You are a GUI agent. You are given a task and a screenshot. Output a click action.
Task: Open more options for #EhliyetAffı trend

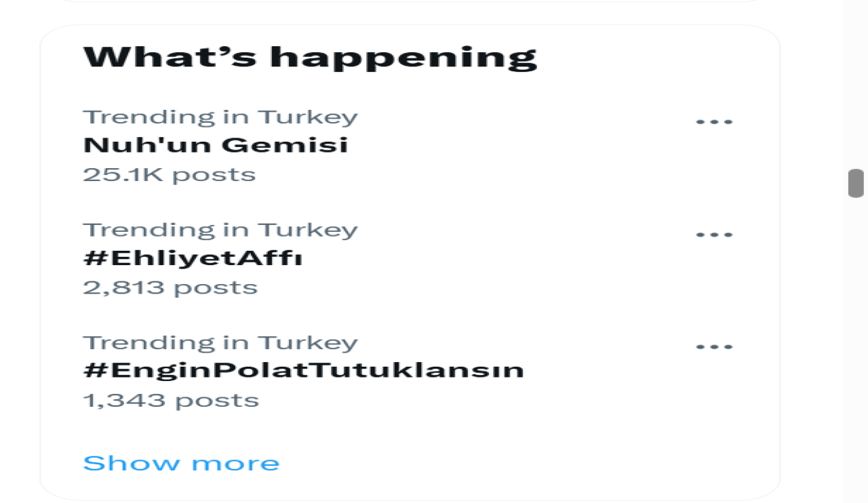click(x=714, y=235)
